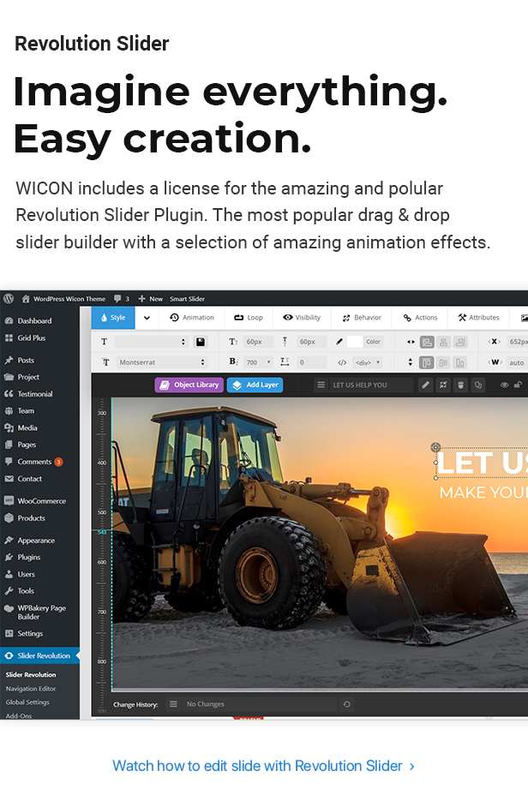Set horizontal align left icon
528x812 pixels.
(427, 342)
